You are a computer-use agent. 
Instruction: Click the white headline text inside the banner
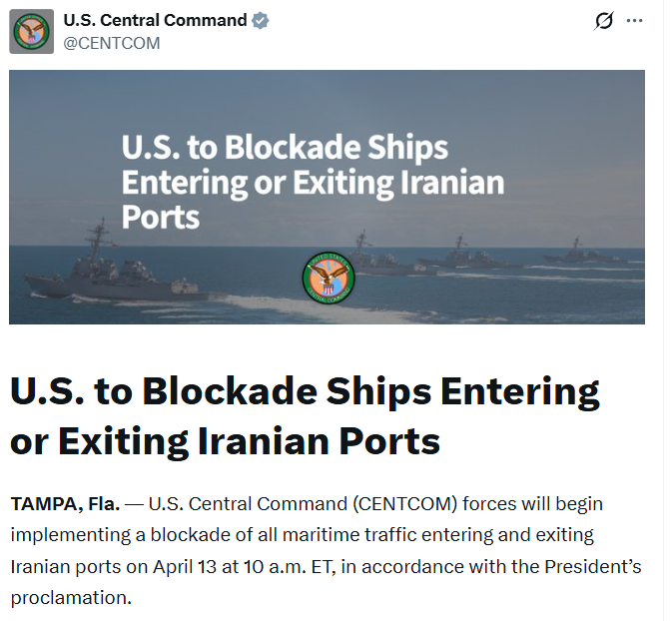(x=312, y=183)
